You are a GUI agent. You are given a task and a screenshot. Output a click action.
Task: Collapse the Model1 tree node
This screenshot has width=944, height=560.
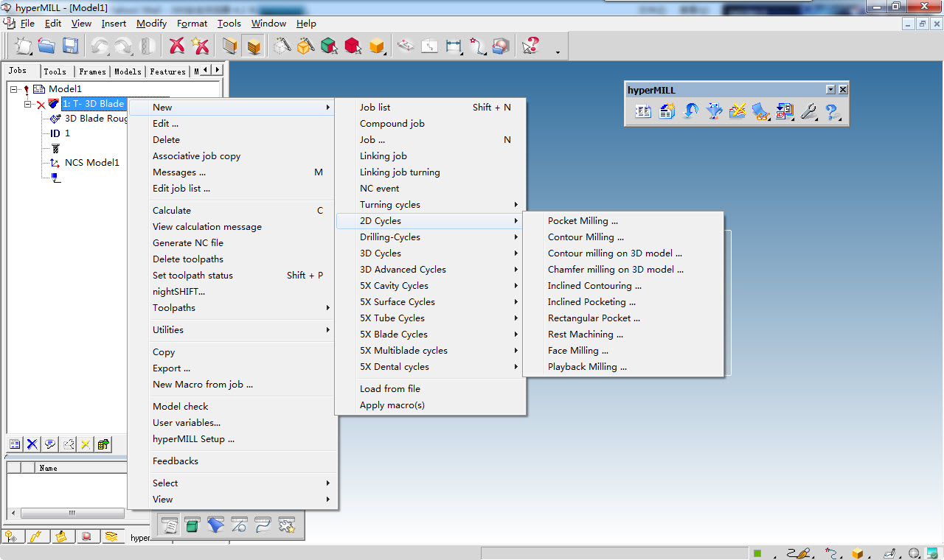coord(14,88)
